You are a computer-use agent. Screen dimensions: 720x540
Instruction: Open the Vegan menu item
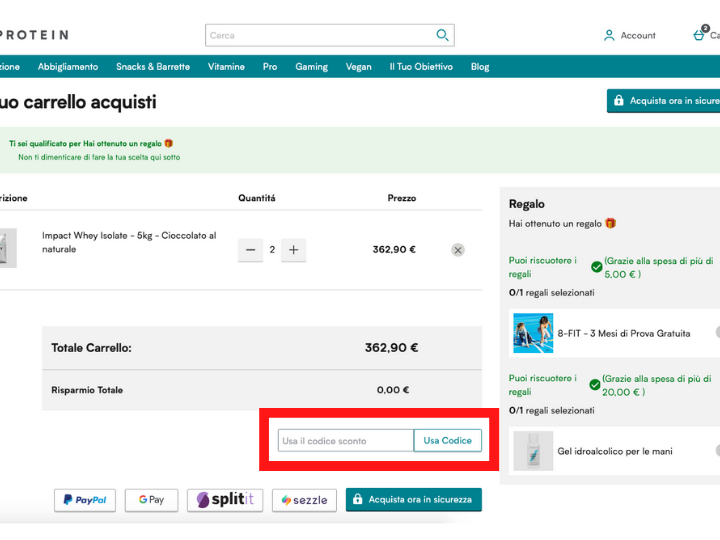click(359, 67)
